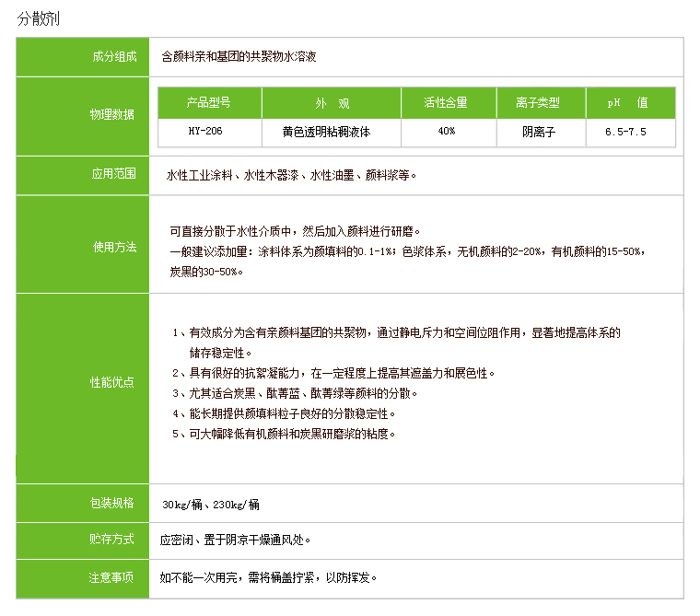
Task: Click the line 炭黑的30-50%
Action: 206,272
